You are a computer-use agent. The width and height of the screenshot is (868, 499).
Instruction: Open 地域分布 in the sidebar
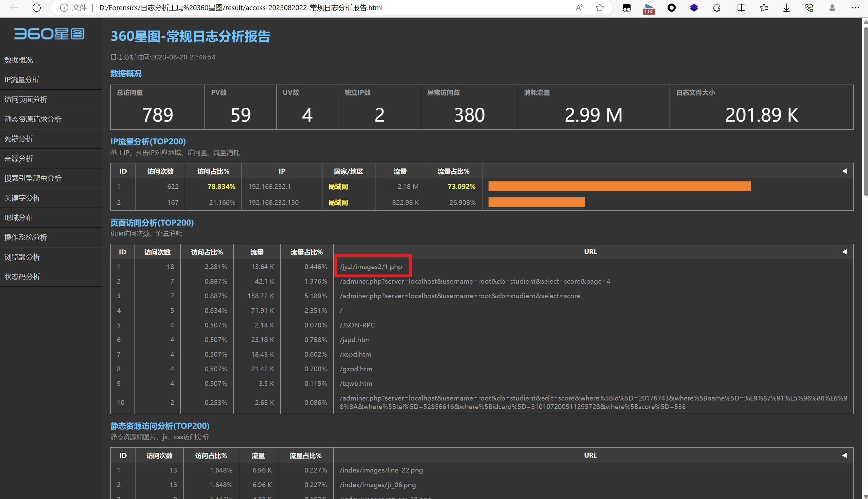[x=51, y=218]
